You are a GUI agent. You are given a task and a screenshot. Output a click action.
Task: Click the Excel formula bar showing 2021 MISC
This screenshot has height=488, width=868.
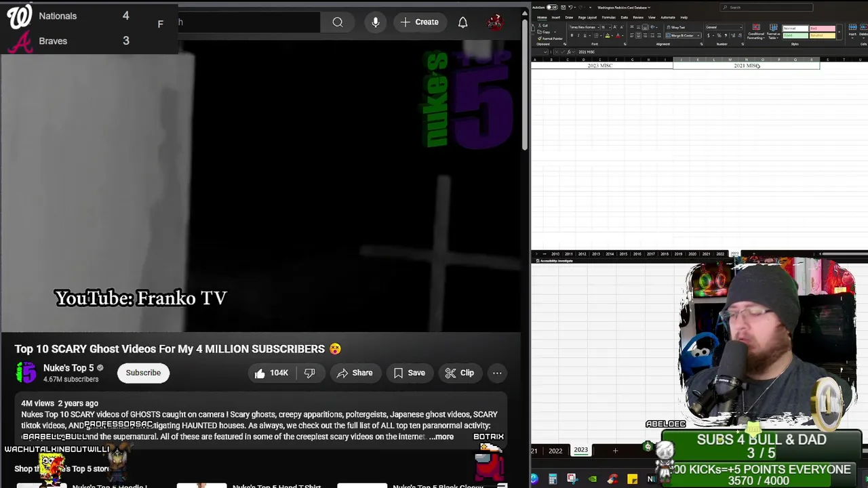722,52
